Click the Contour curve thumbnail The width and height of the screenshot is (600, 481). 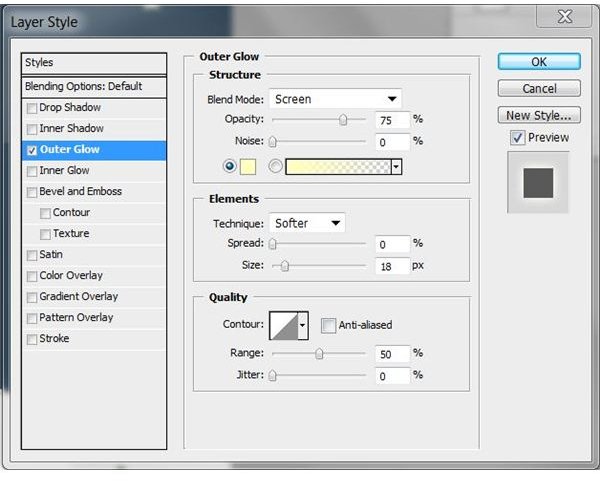284,326
